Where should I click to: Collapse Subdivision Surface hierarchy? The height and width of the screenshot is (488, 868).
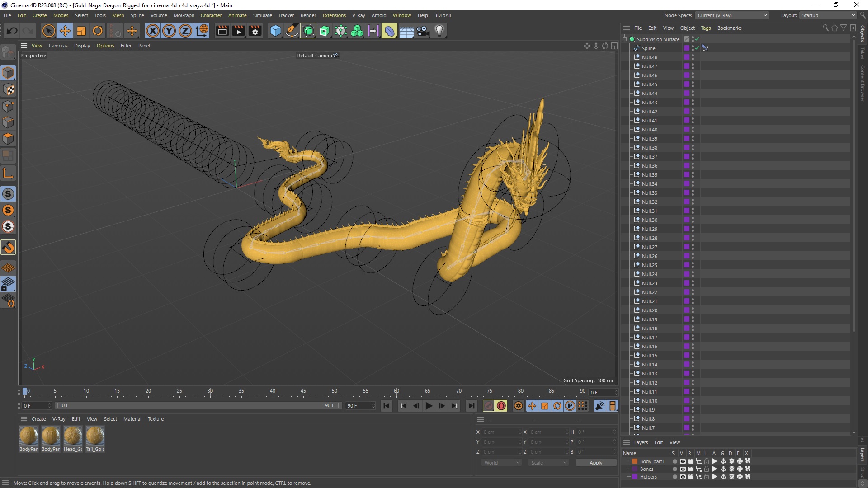pos(625,39)
